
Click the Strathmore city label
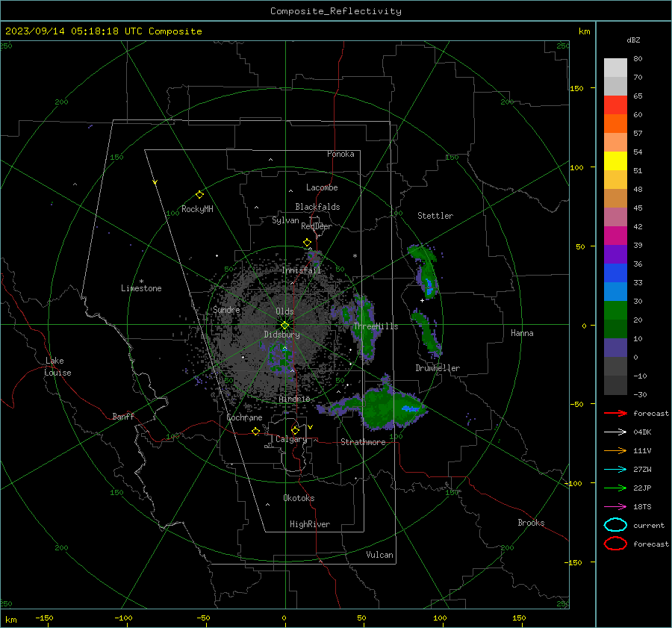pos(363,442)
